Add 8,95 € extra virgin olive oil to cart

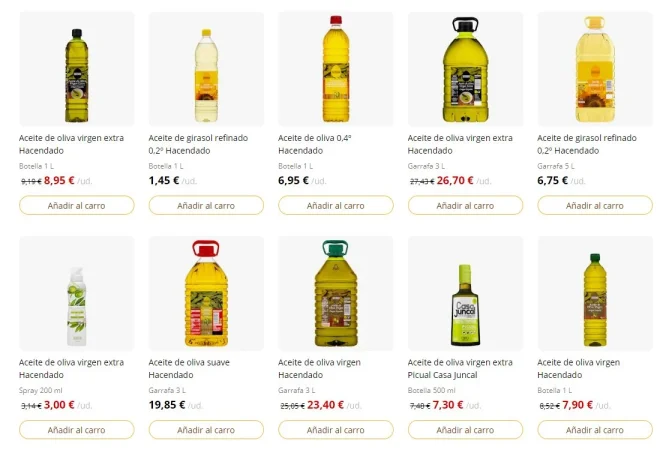pyautogui.click(x=76, y=205)
